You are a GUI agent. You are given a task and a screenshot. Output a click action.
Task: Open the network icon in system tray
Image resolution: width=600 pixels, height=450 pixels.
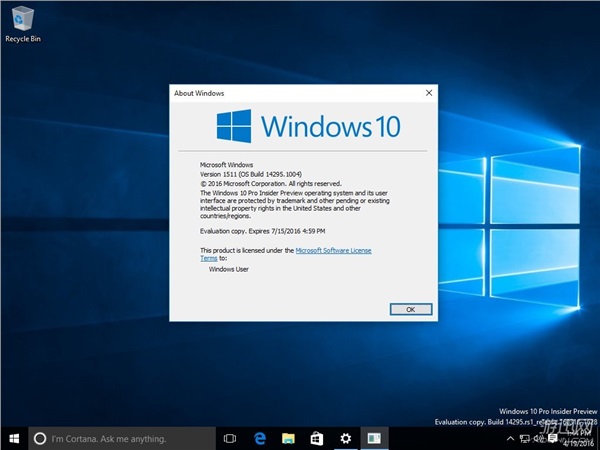[523, 438]
